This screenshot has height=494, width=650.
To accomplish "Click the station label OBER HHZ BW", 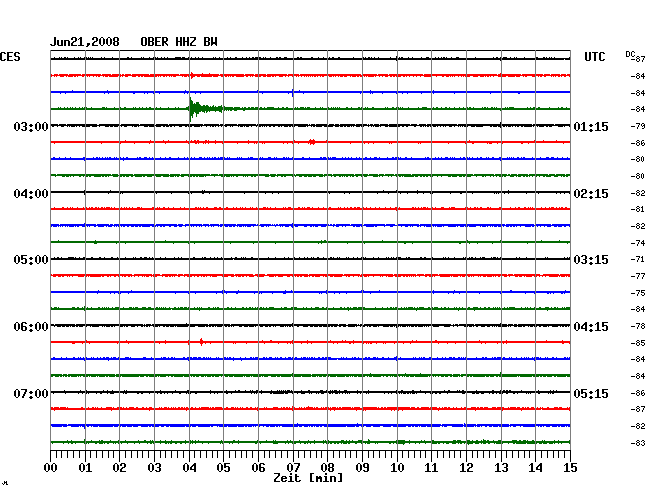I will [x=179, y=42].
